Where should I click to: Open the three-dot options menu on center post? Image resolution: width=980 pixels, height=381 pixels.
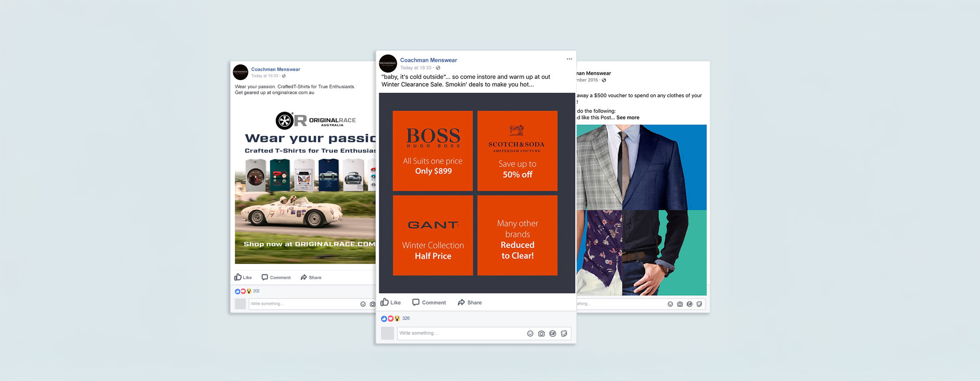(569, 59)
